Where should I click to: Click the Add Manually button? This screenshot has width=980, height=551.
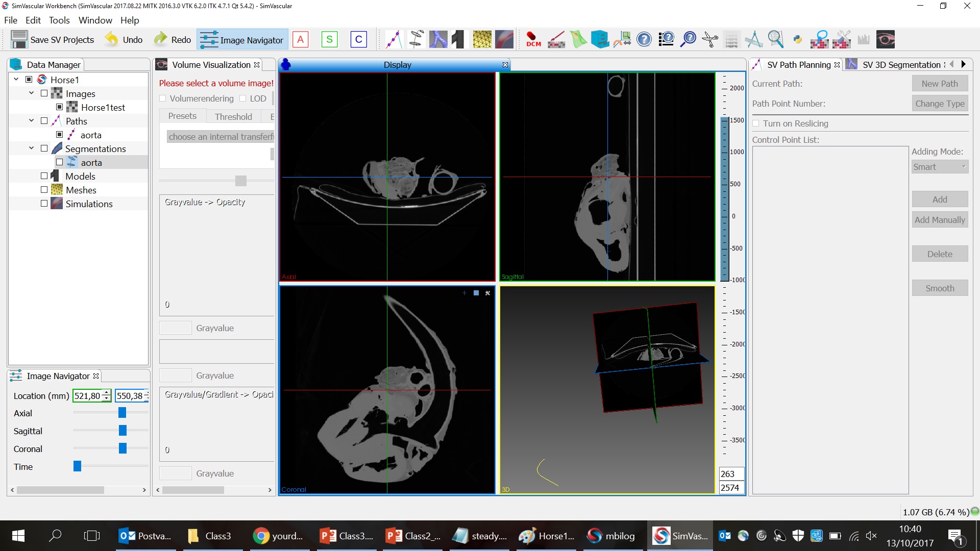coord(940,220)
